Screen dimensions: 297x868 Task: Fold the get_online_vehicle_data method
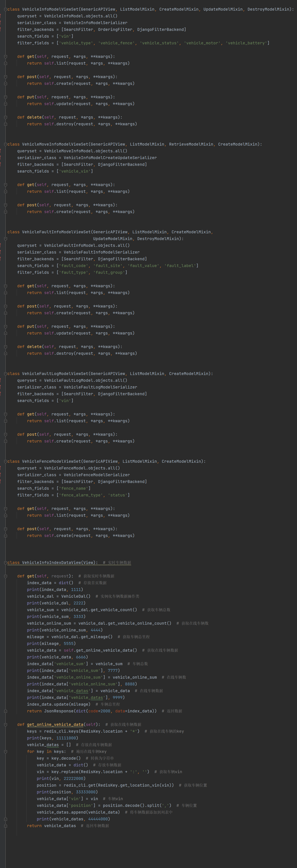[5, 725]
